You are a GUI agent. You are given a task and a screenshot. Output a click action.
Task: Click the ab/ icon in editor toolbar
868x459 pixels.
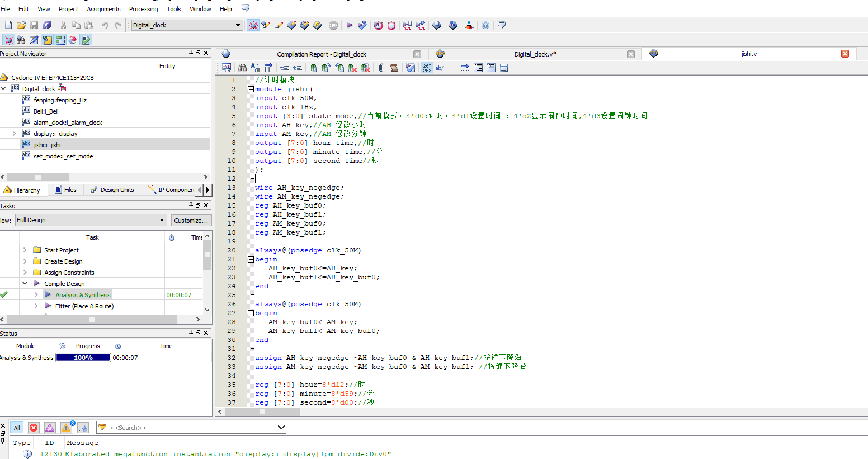tap(440, 68)
